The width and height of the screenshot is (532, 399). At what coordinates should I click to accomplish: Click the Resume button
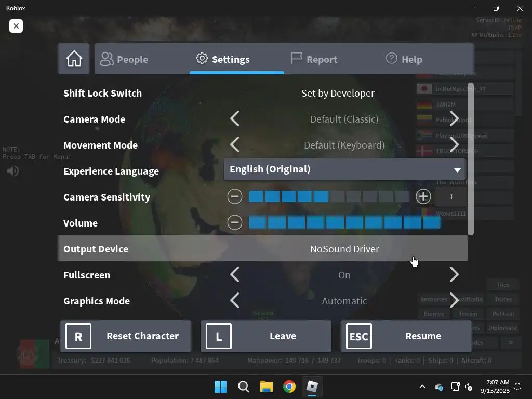[x=406, y=336]
